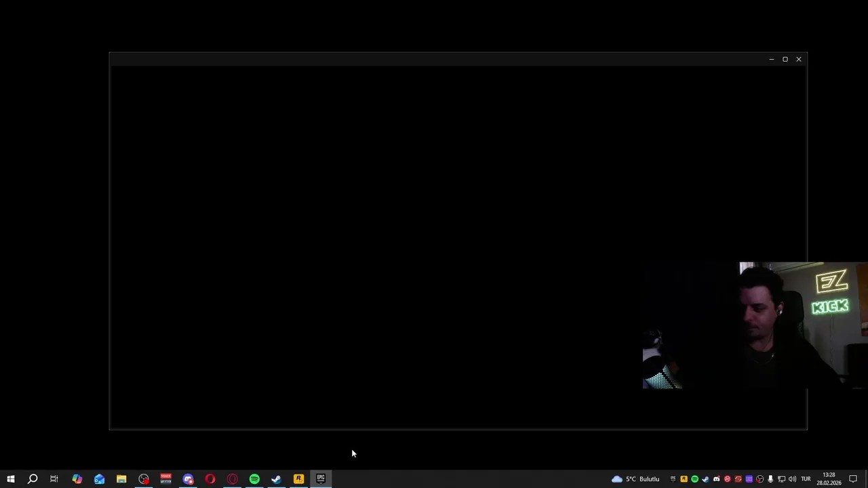Switch to Spotify in the taskbar
Screen dimensions: 868x488
[254, 479]
